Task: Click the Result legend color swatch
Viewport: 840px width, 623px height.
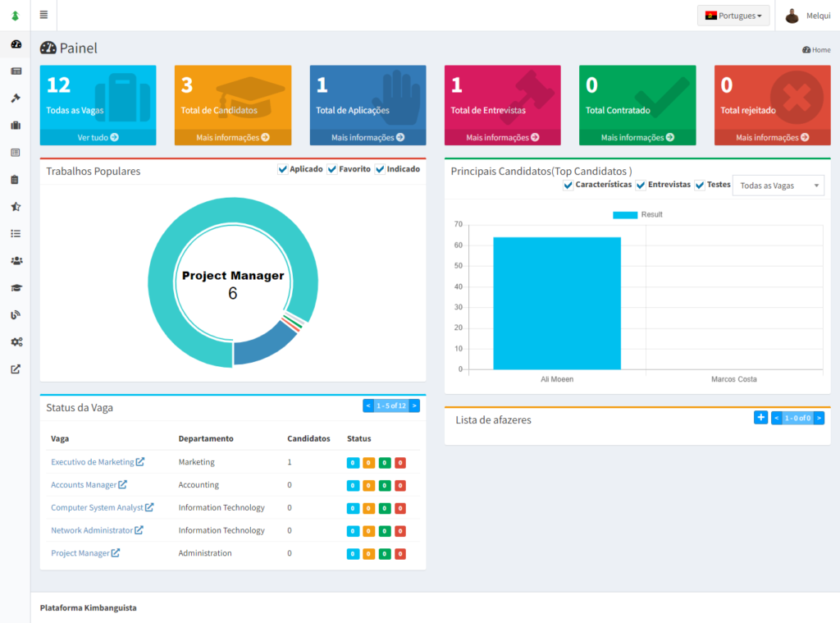Action: [625, 215]
